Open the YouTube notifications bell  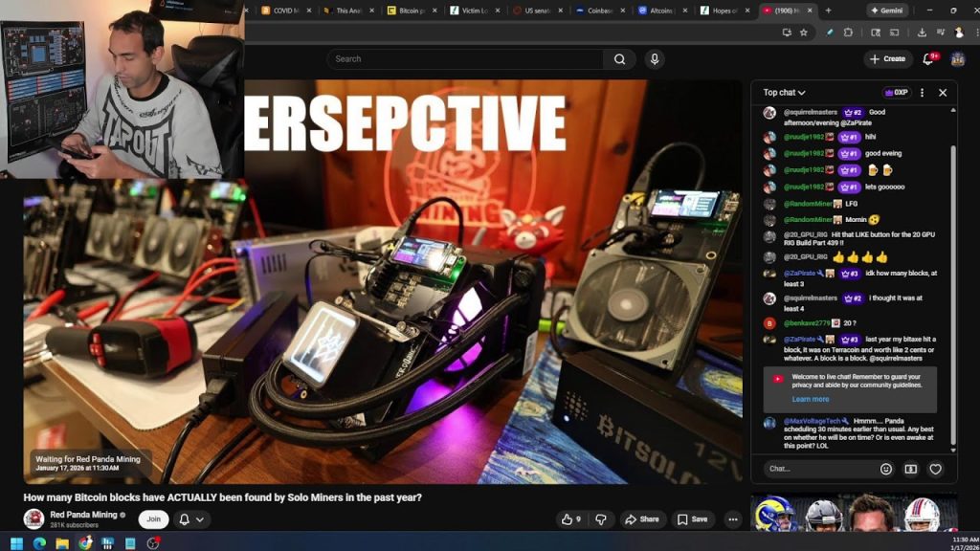(x=927, y=59)
